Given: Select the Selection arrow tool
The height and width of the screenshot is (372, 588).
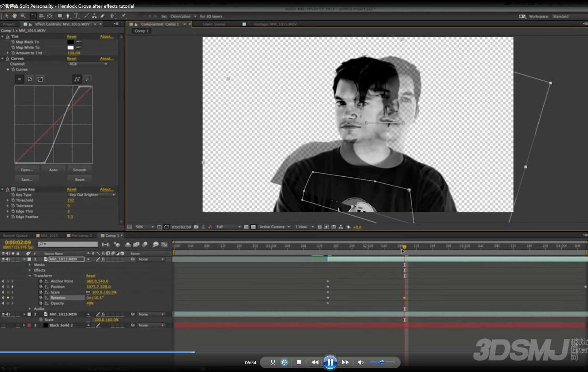Looking at the screenshot, I should click(x=7, y=16).
